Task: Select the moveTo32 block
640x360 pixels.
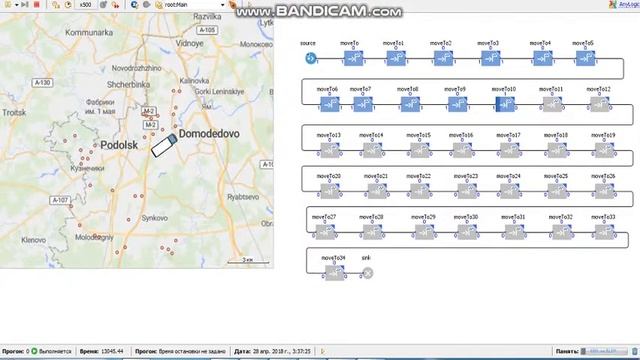Action: (x=562, y=232)
